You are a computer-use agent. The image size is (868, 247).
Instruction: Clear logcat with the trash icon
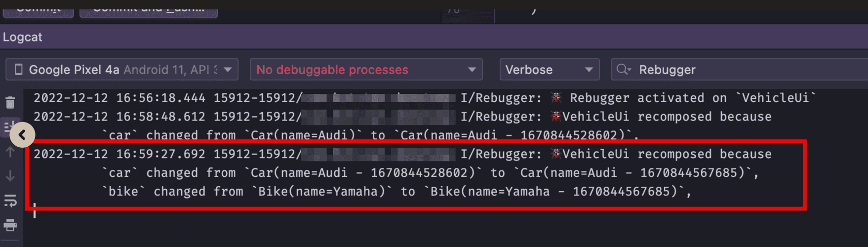pos(10,102)
